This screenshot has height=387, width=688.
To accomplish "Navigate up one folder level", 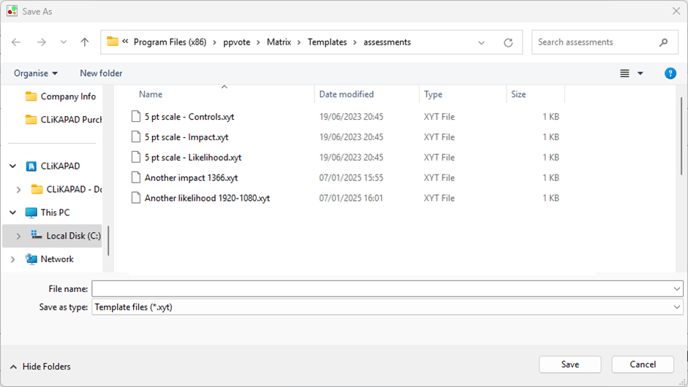I will pyautogui.click(x=85, y=42).
